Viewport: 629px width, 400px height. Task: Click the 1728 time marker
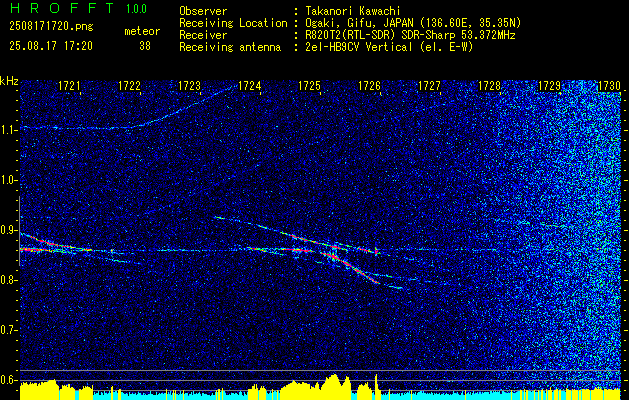(x=489, y=85)
